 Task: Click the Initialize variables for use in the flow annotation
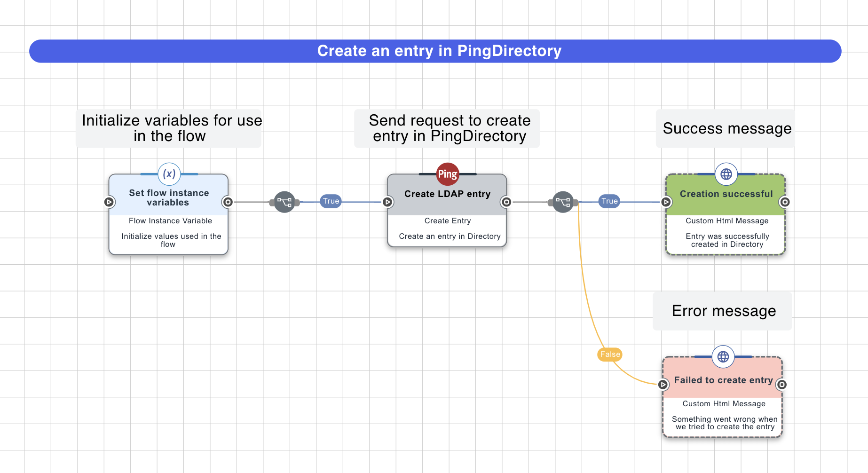(x=169, y=128)
